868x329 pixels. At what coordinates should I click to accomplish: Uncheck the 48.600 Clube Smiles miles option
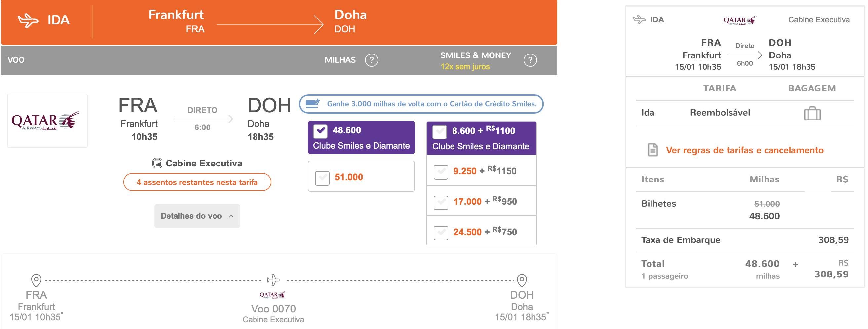320,131
